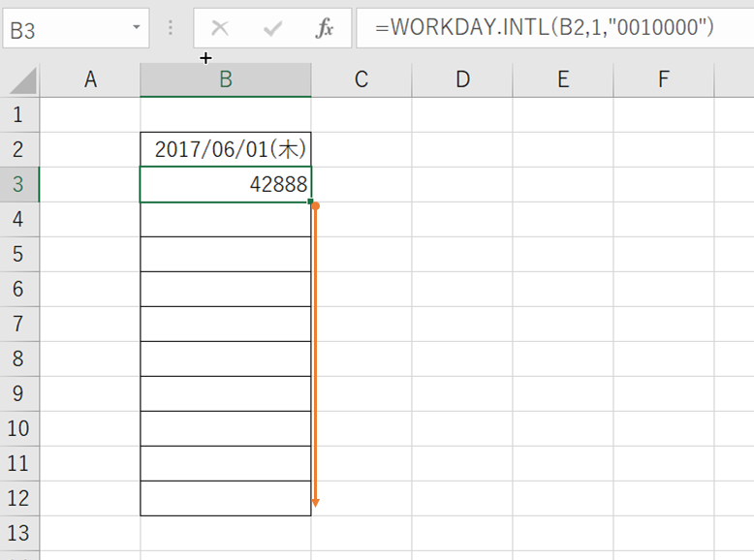Image resolution: width=754 pixels, height=560 pixels.
Task: Select empty bordered cell B4
Action: click(x=226, y=219)
